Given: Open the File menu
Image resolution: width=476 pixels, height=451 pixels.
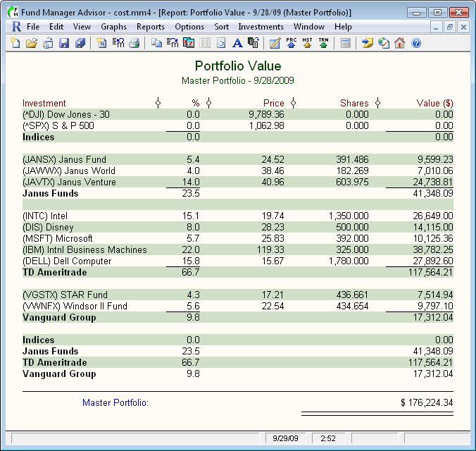Looking at the screenshot, I should (x=33, y=27).
